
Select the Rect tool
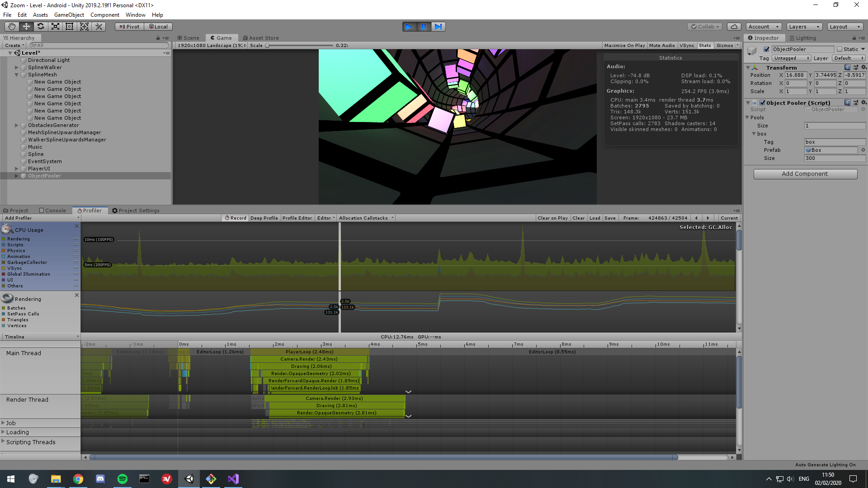pos(70,27)
